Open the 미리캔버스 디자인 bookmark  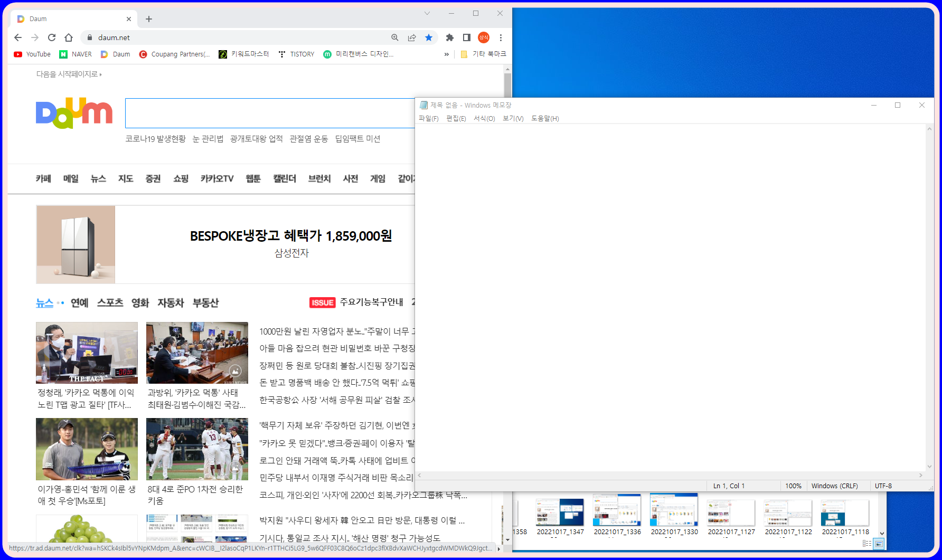(358, 54)
